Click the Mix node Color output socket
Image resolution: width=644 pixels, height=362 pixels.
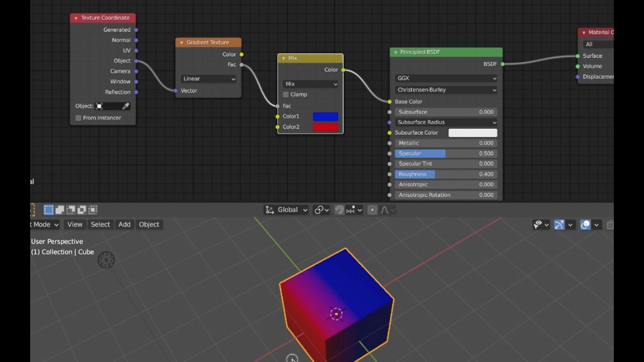[343, 70]
